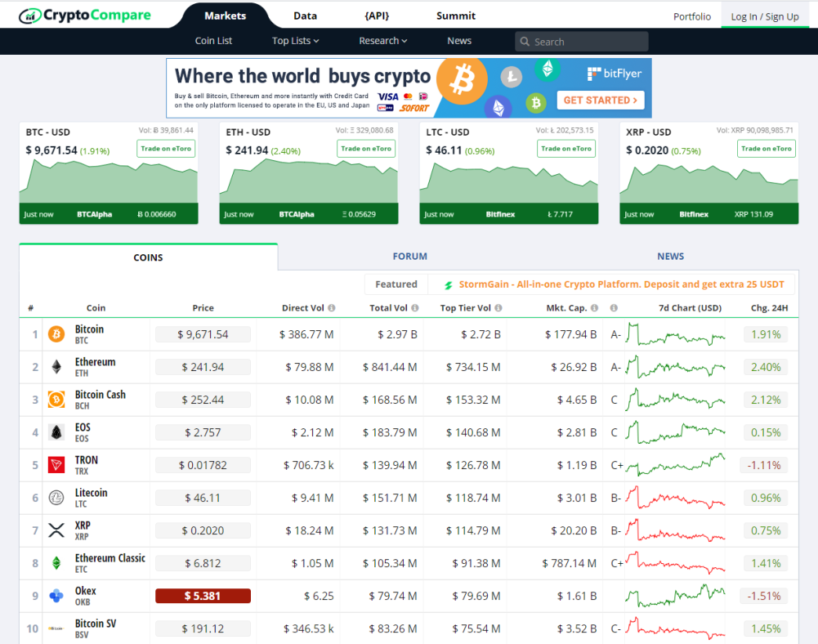Click Log In / Sign Up

tap(764, 16)
